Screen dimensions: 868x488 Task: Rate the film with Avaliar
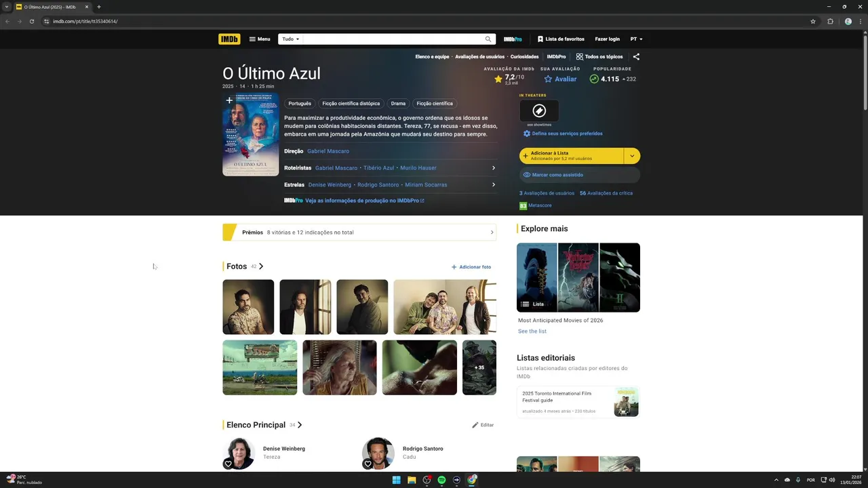pyautogui.click(x=560, y=79)
